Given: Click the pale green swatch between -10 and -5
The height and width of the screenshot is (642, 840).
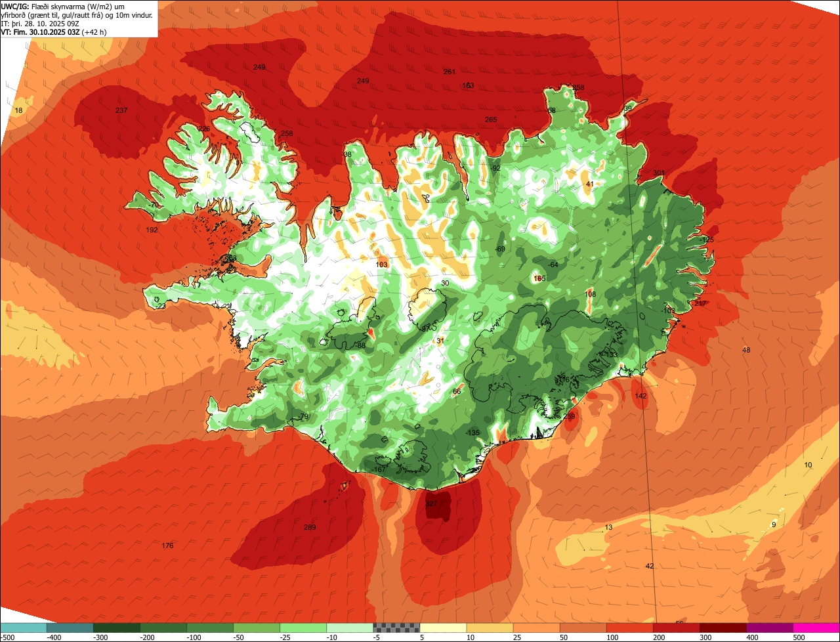Looking at the screenshot, I should [350, 628].
